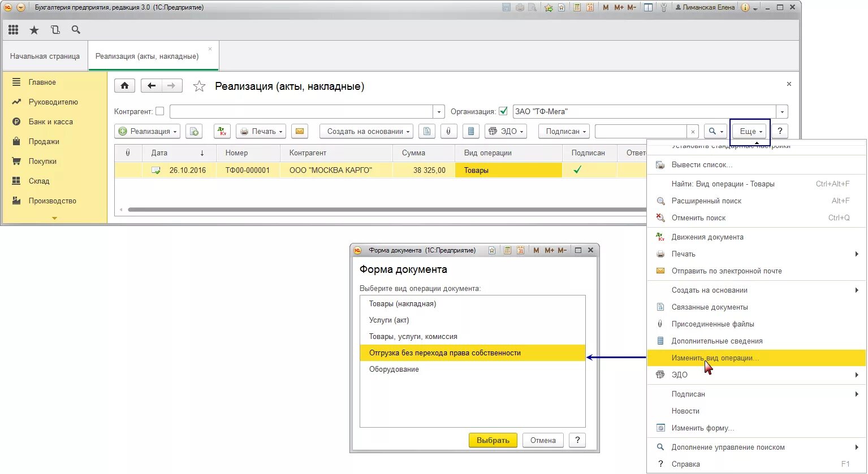The image size is (868, 474).
Task: Open the Еще menu button
Action: tap(750, 131)
